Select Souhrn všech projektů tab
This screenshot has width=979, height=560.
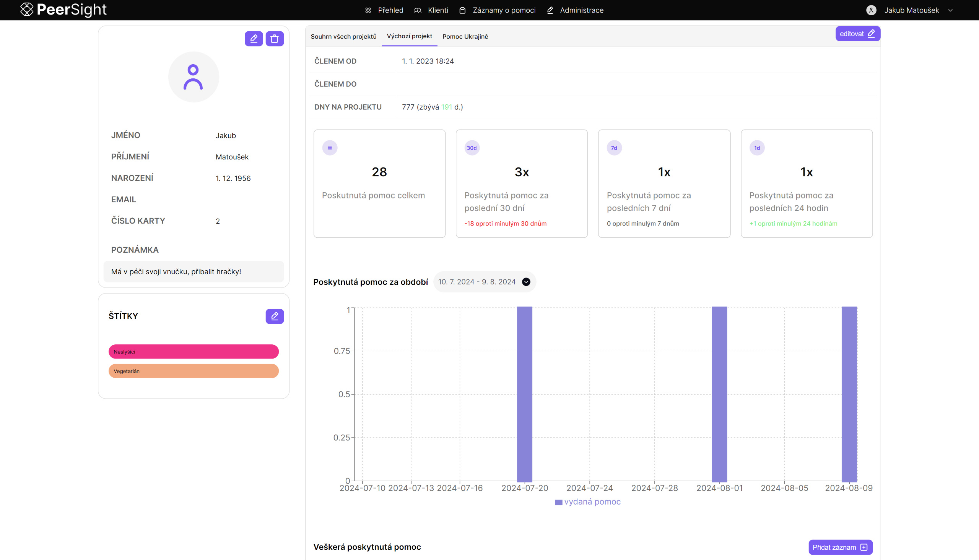343,37
